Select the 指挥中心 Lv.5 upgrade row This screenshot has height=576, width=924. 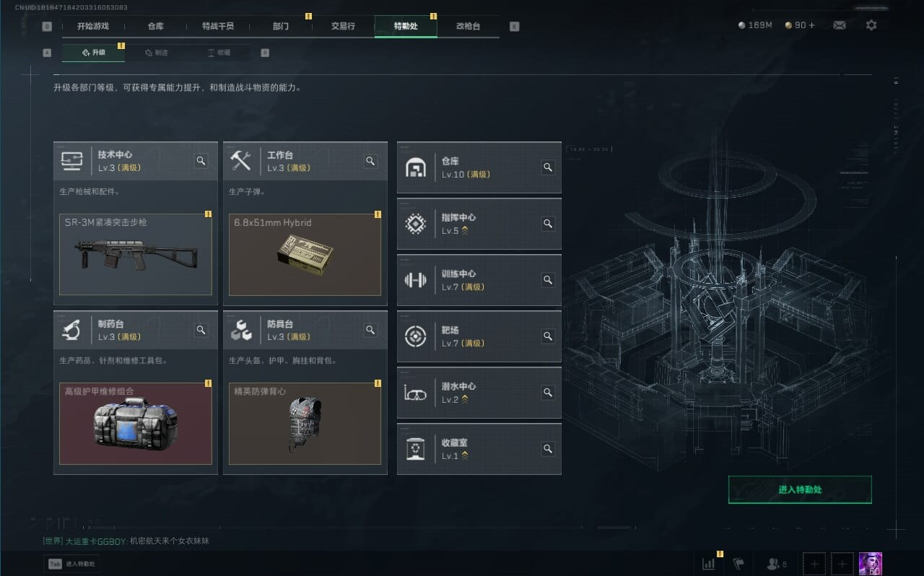[x=479, y=224]
